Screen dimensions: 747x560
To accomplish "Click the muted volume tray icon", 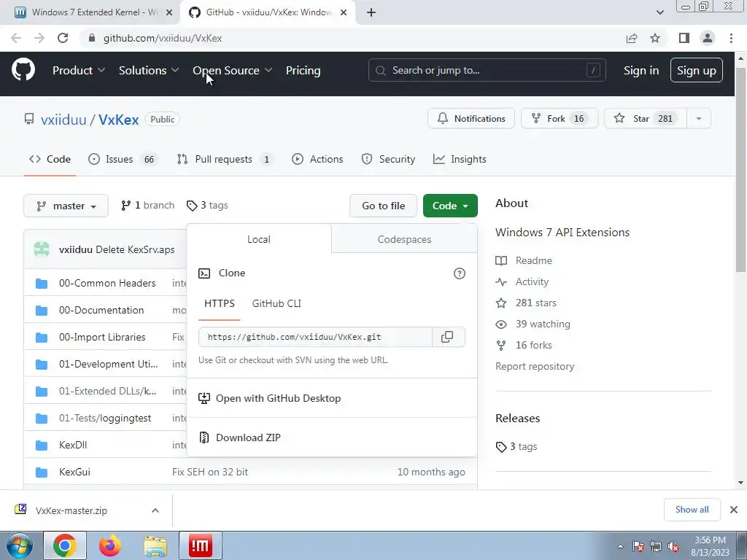I will 673,547.
